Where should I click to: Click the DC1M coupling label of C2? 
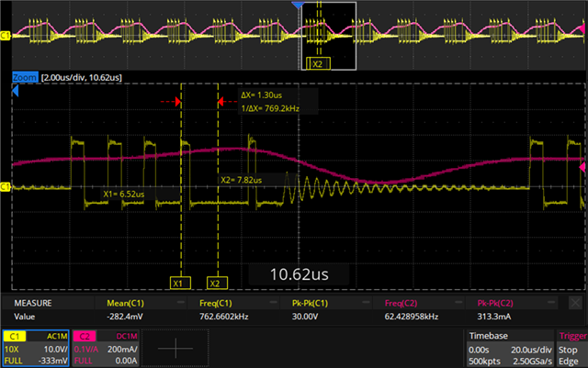(x=127, y=337)
